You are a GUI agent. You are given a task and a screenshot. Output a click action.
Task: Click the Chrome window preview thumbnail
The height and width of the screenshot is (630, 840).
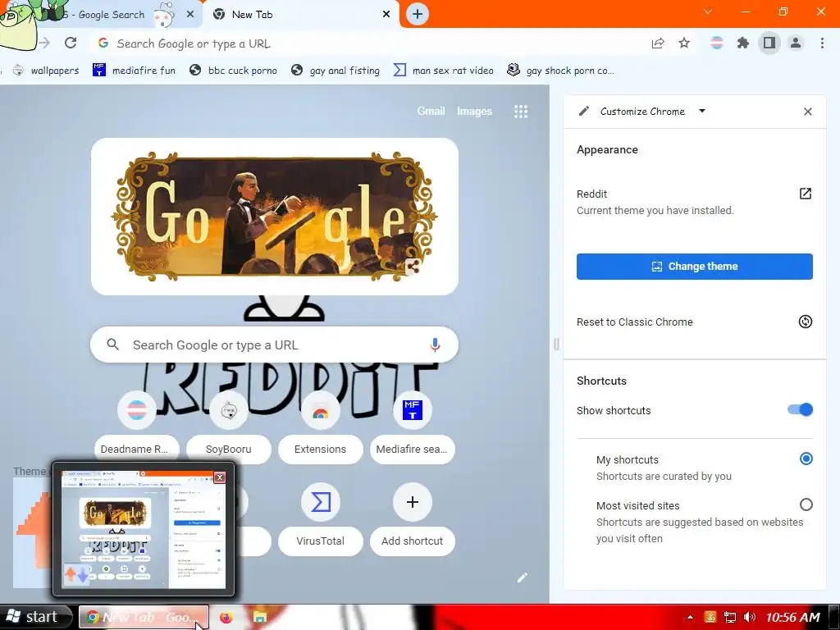pyautogui.click(x=144, y=530)
